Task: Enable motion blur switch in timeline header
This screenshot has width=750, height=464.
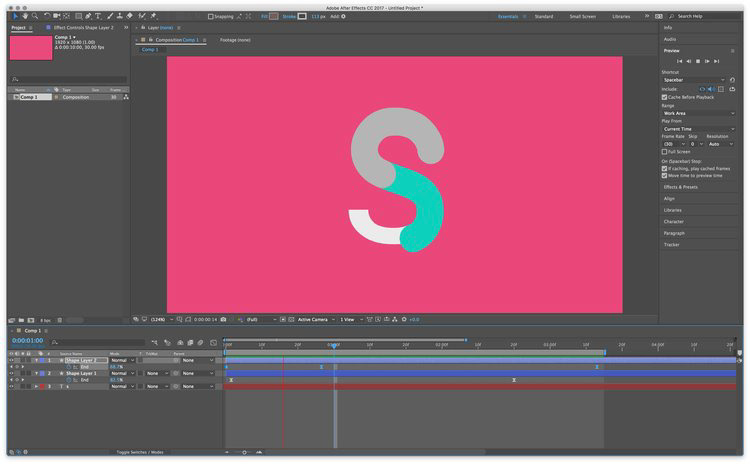Action: coord(201,342)
